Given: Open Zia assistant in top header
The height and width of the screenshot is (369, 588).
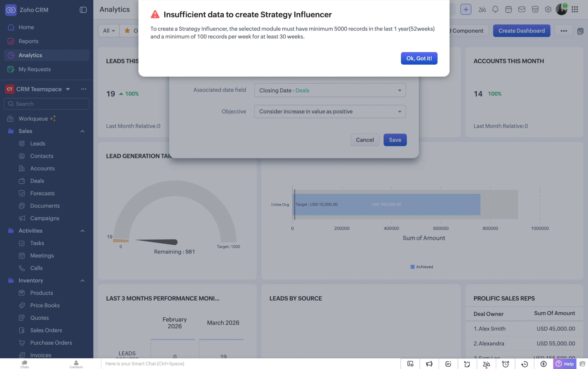Looking at the screenshot, I should point(482,10).
